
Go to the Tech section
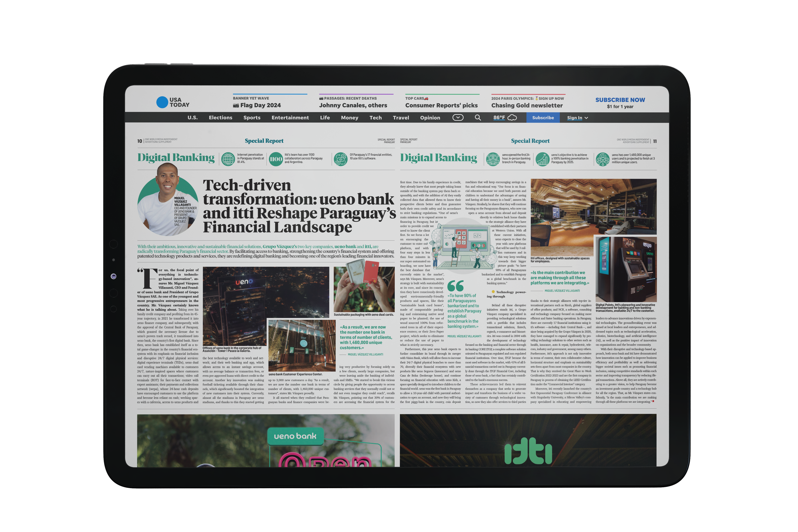[376, 117]
